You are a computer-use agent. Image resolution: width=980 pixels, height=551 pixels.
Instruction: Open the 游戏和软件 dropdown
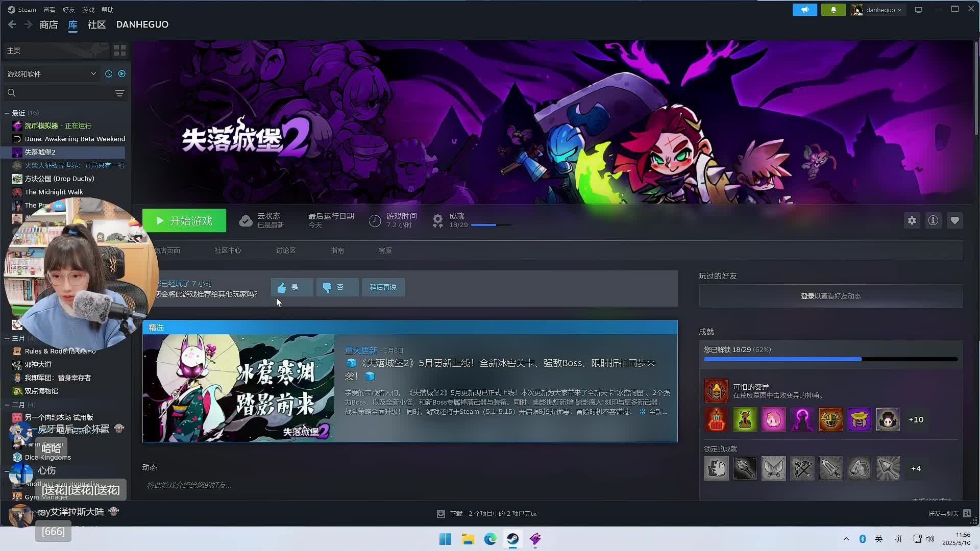coord(51,74)
